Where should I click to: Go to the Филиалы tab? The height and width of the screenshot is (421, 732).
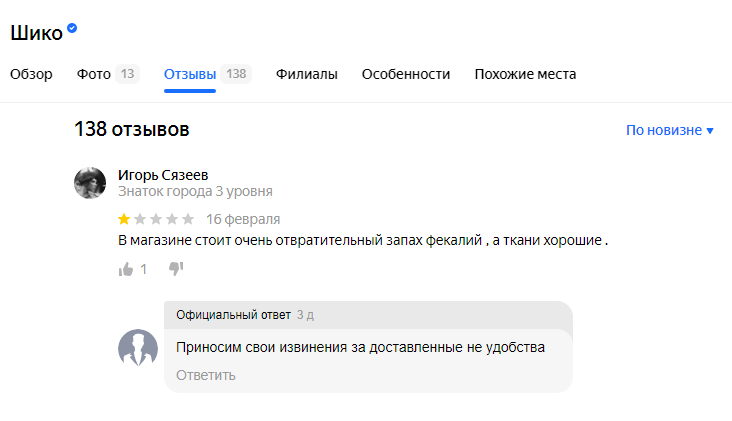click(307, 74)
